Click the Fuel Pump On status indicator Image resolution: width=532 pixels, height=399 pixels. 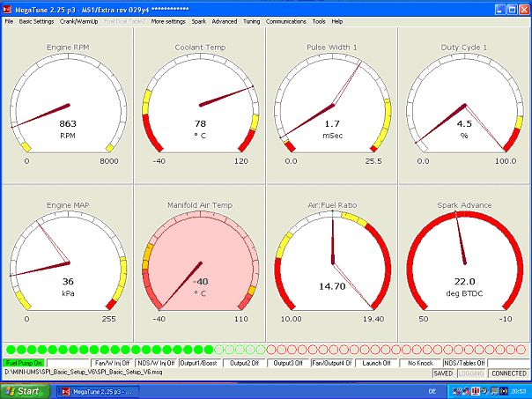(24, 363)
